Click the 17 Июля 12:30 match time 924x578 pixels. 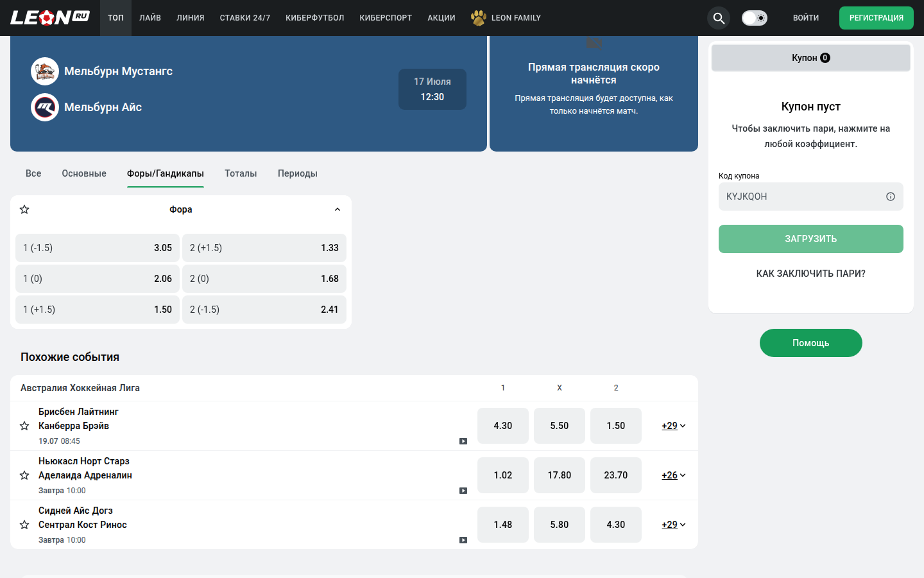tap(432, 89)
